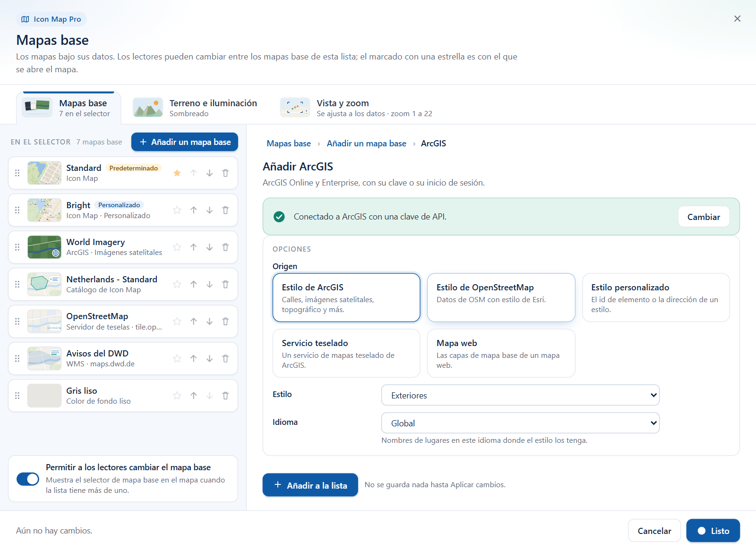Viewport: 756px width, 550px height.
Task: Move Bright basemap up with arrow
Action: (x=194, y=210)
